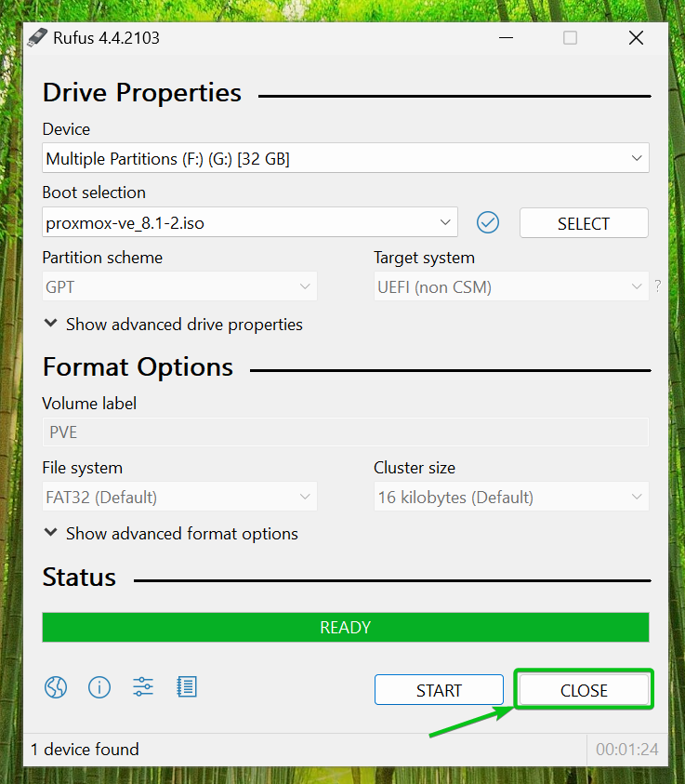Close Rufus with the title bar X
This screenshot has height=784, width=685.
(636, 38)
